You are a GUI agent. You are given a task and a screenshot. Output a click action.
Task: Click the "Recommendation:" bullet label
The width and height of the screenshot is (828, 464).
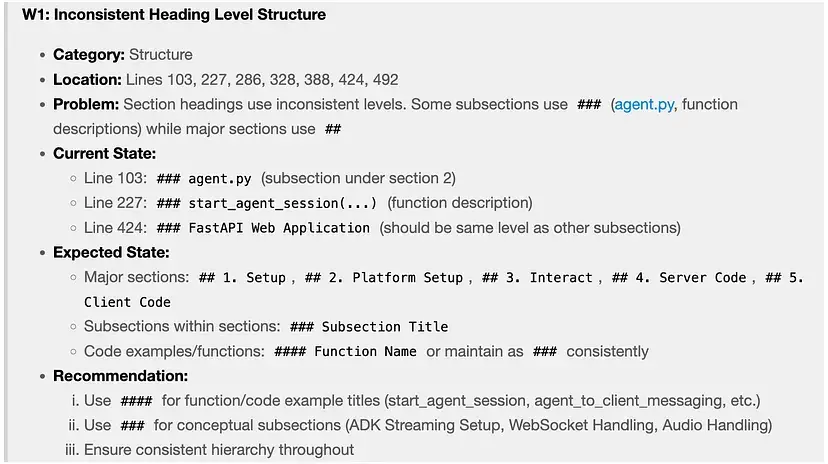coord(120,376)
